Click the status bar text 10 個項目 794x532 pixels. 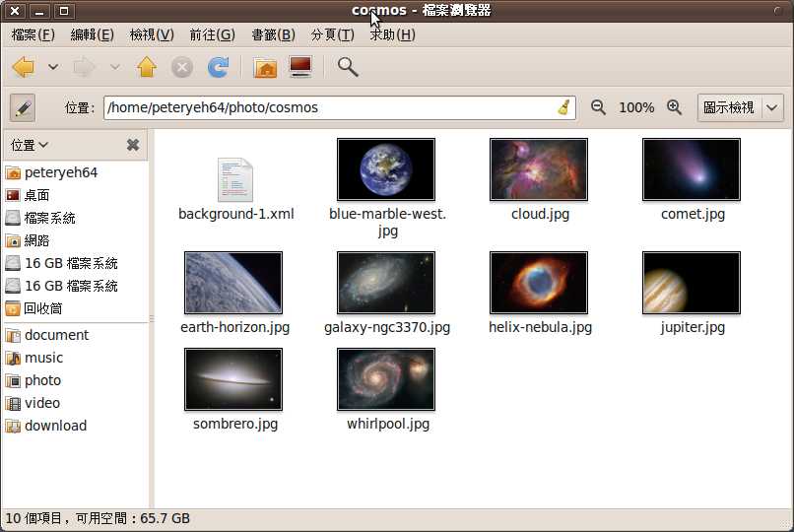(33, 519)
